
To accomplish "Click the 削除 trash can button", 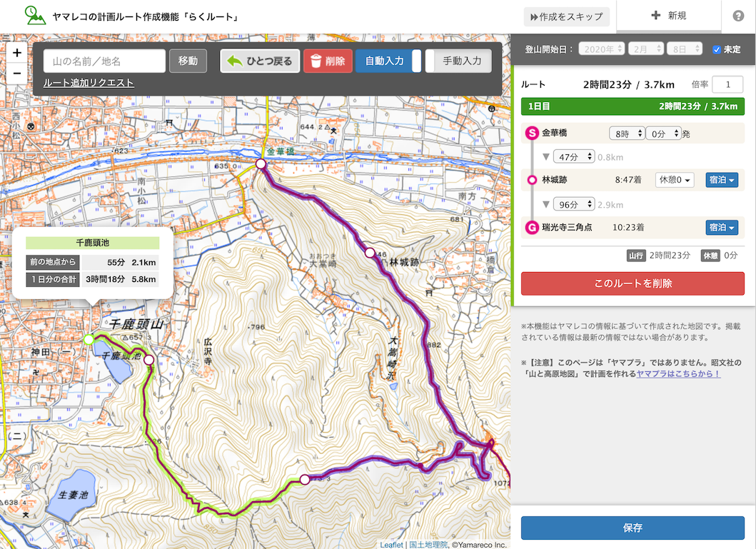I will 328,61.
